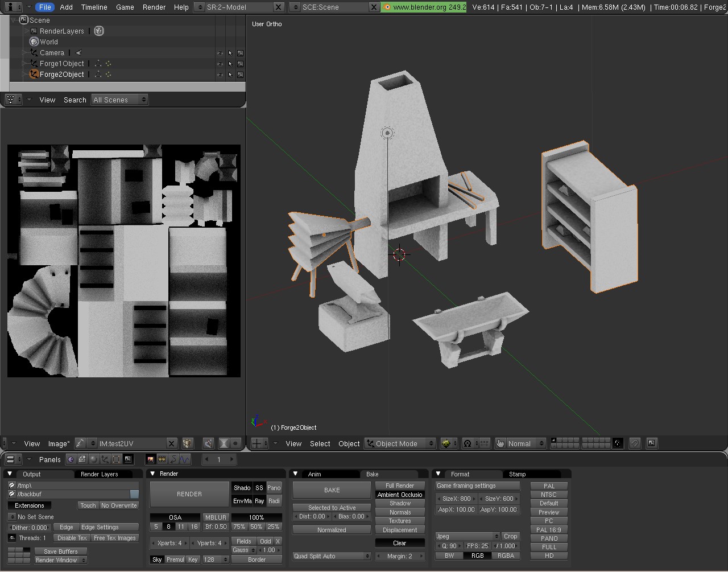Open the Jpeg file format dropdown
The image size is (728, 572).
468,536
